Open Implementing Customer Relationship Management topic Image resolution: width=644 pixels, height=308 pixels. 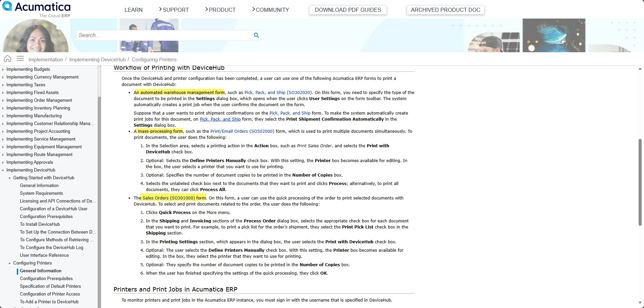click(50, 124)
